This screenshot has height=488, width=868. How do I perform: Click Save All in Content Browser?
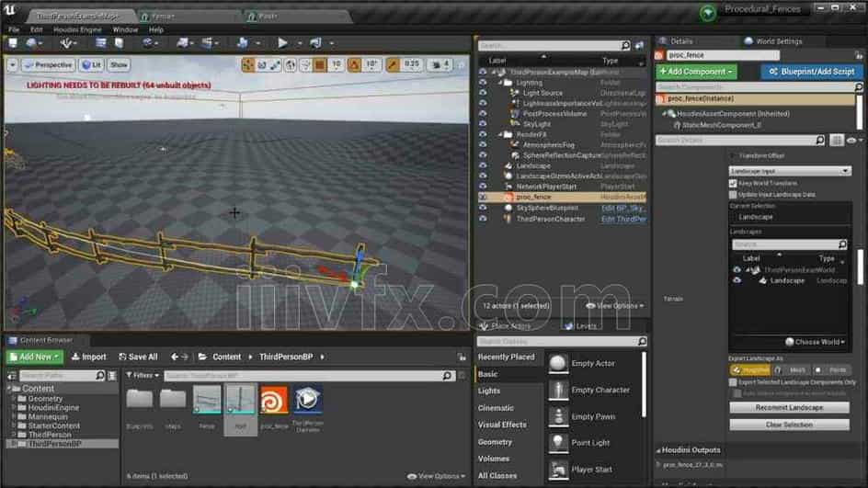click(139, 357)
